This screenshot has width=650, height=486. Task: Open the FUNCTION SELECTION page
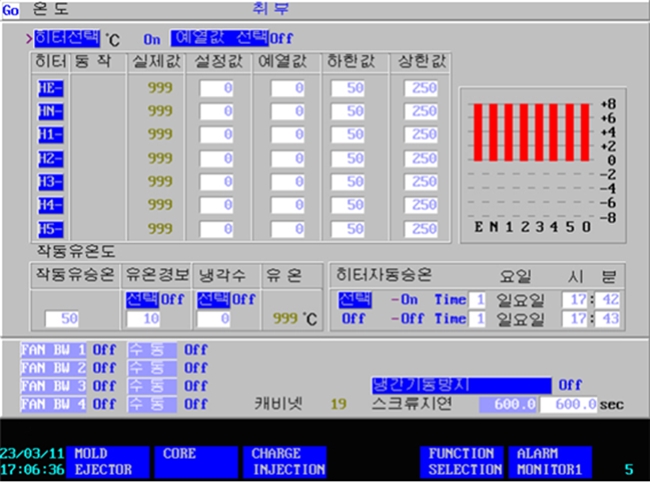point(464,461)
